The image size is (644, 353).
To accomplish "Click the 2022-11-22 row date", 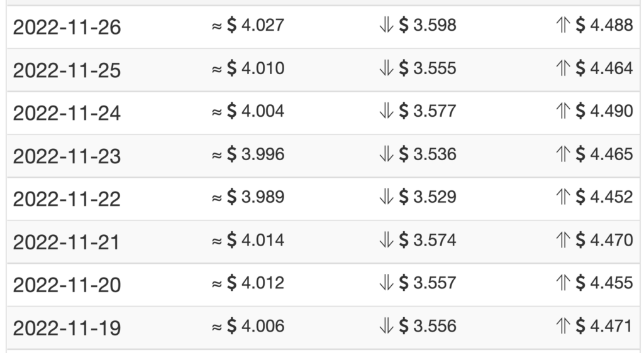I will click(67, 200).
